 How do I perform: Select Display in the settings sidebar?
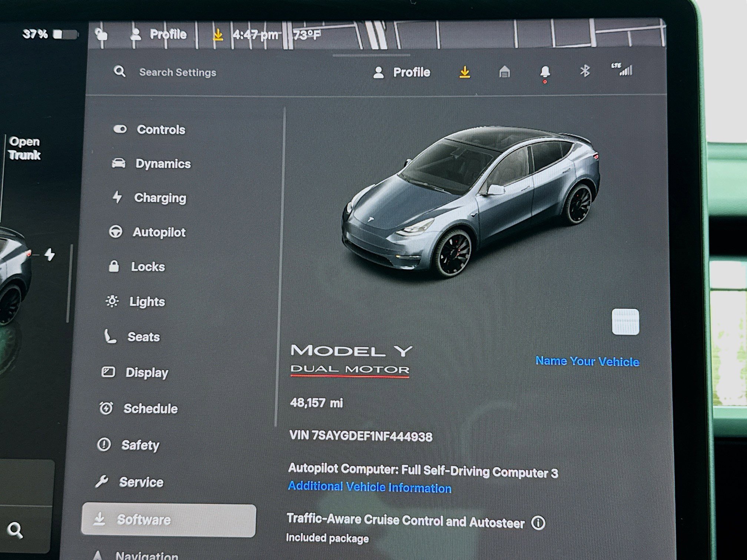pos(135,372)
